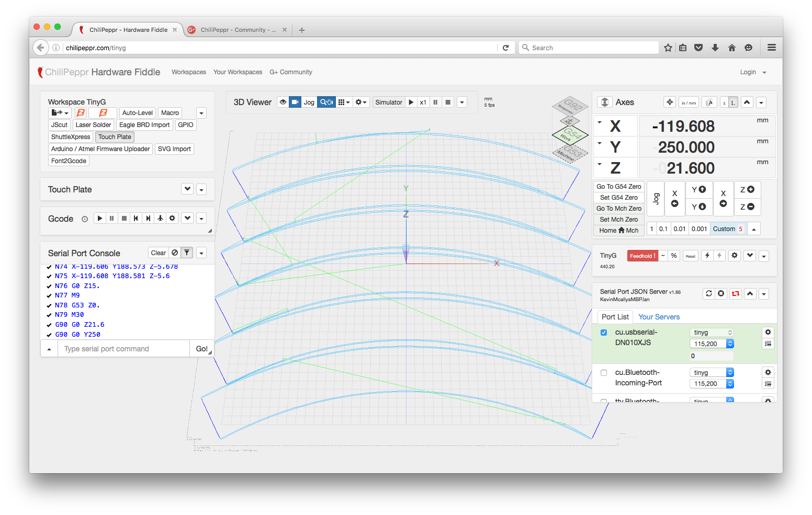Toggle the eye visibility icon in 3D Viewer
The height and width of the screenshot is (515, 812).
click(x=283, y=102)
